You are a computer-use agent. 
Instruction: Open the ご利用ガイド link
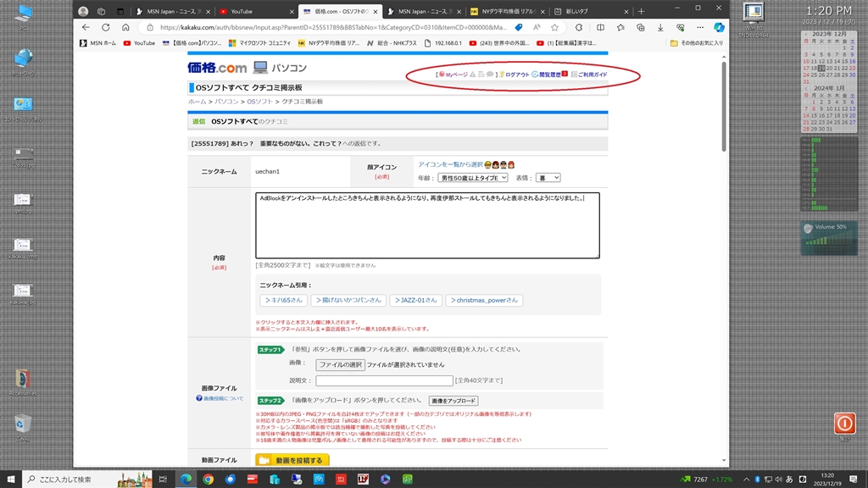589,75
